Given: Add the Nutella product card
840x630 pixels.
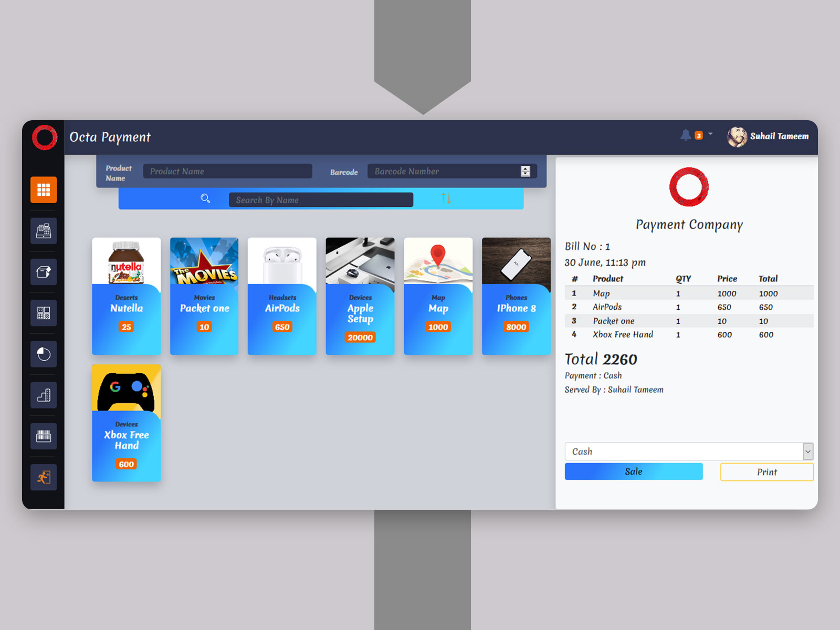Looking at the screenshot, I should point(127,296).
